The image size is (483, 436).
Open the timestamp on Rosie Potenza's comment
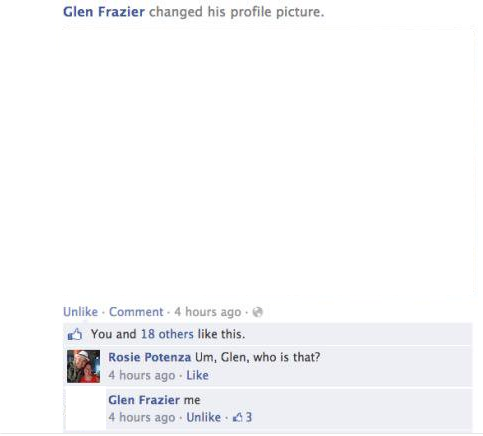[142, 375]
